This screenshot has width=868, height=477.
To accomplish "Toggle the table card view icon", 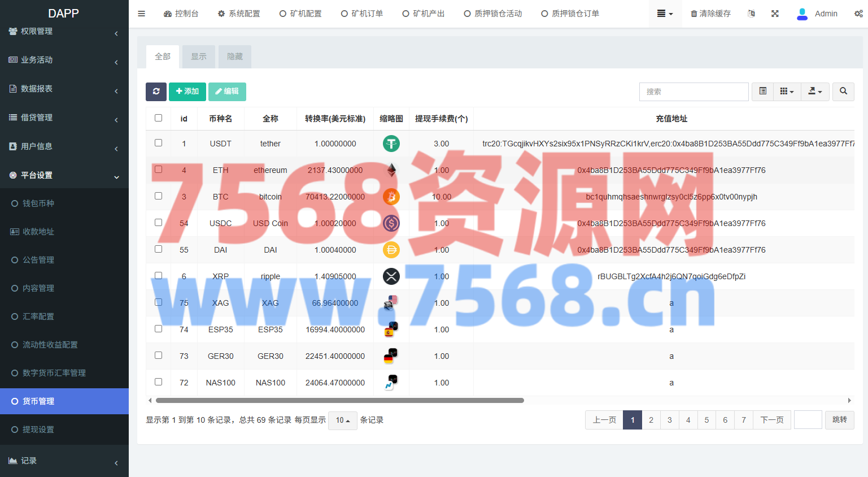I will (762, 92).
